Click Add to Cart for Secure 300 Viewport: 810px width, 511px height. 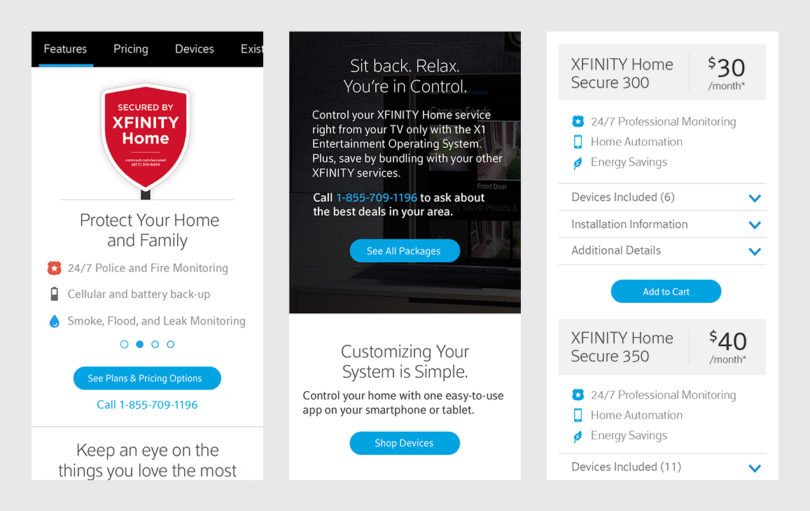coord(666,291)
